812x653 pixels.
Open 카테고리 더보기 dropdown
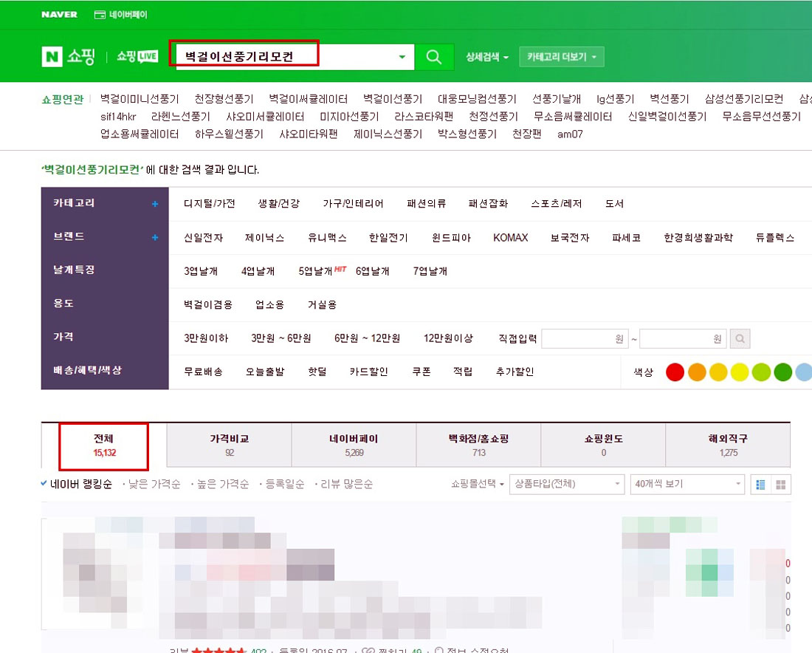click(x=561, y=56)
